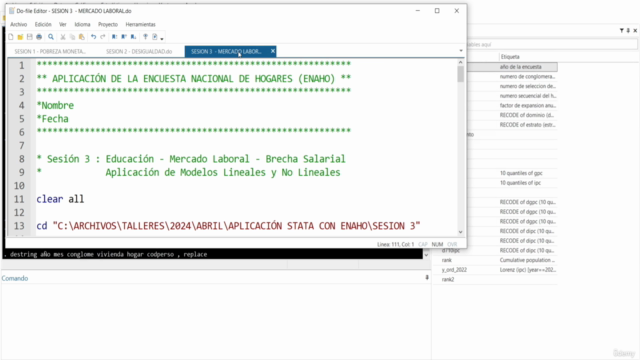Create a new do-file with New icon
The image size is (640, 360).
tap(11, 37)
